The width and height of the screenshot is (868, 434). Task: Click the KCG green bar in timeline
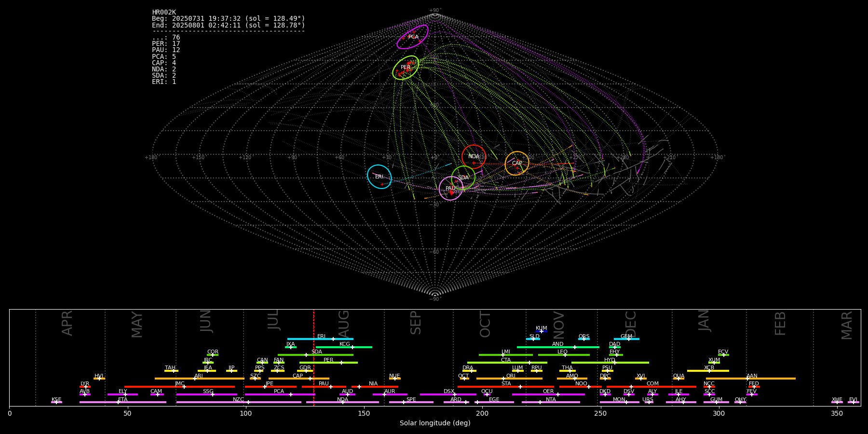[x=344, y=347]
